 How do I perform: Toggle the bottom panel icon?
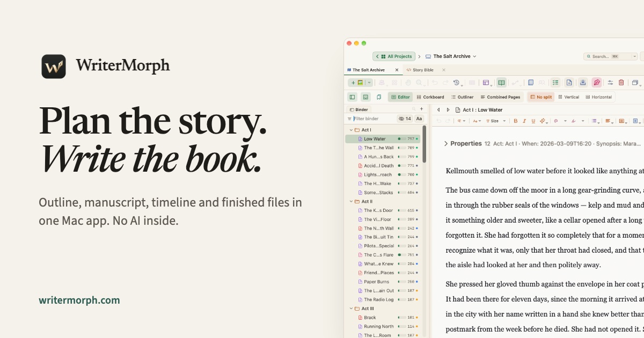365,97
